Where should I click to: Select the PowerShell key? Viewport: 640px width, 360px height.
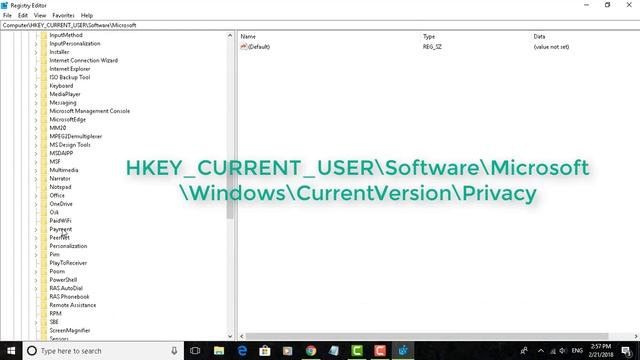click(63, 280)
